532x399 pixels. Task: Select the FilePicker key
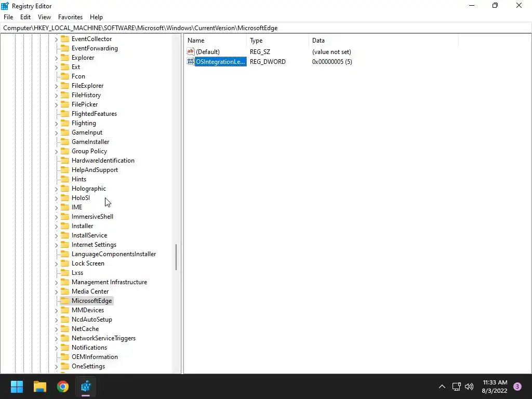[x=85, y=104]
